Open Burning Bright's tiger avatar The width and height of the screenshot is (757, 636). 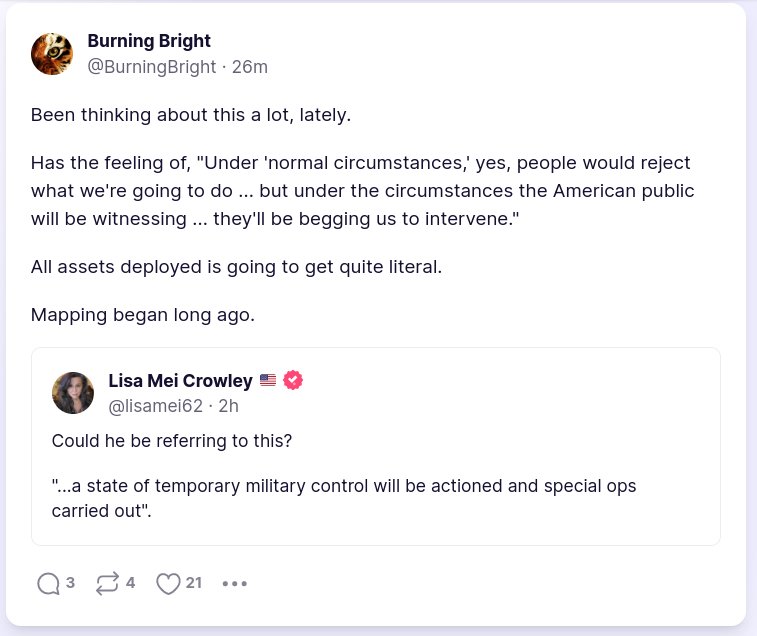[x=52, y=54]
